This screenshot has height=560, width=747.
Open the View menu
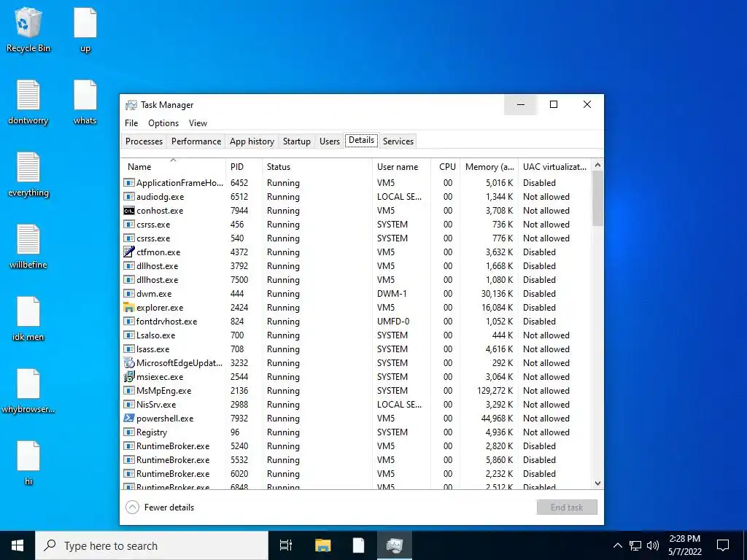point(198,122)
